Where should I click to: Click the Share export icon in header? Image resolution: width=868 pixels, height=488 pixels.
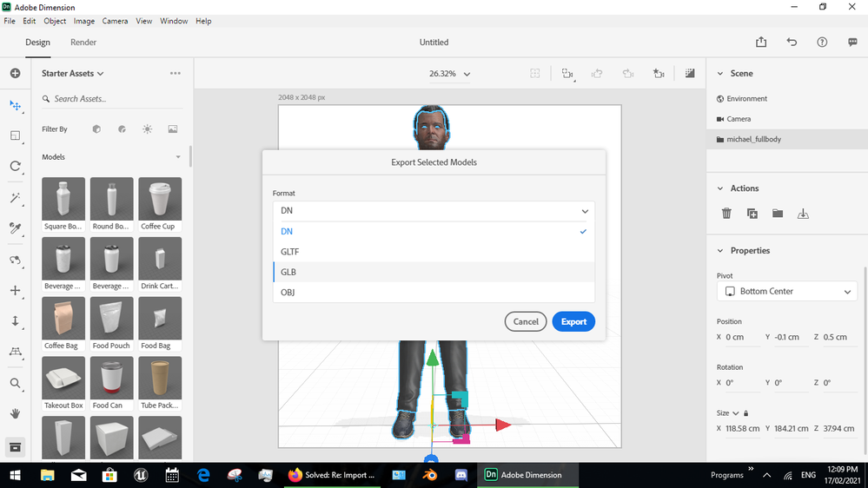tap(761, 42)
